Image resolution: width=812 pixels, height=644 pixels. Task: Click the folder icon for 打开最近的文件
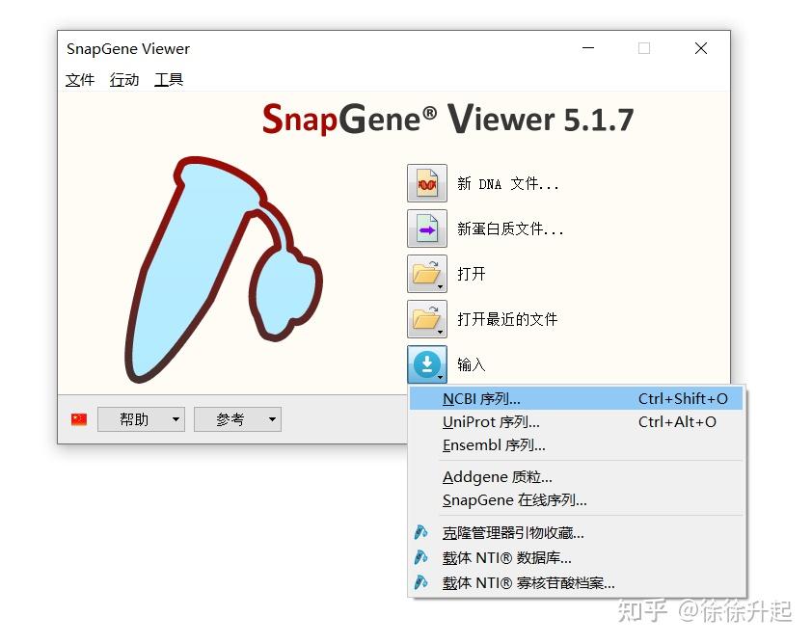click(426, 319)
